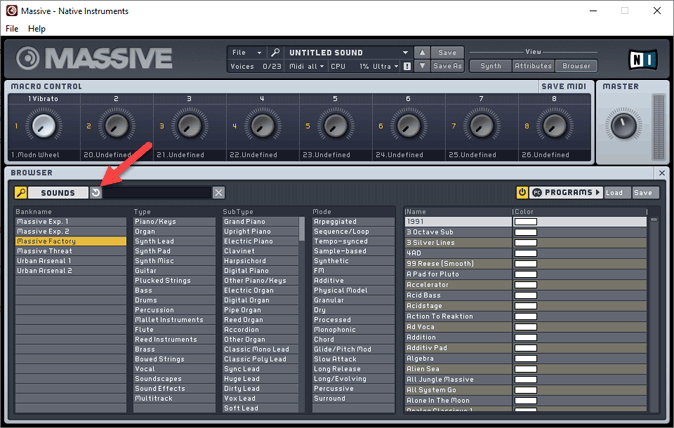Select the Bass type
Image resolution: width=674 pixels, height=428 pixels.
click(174, 290)
